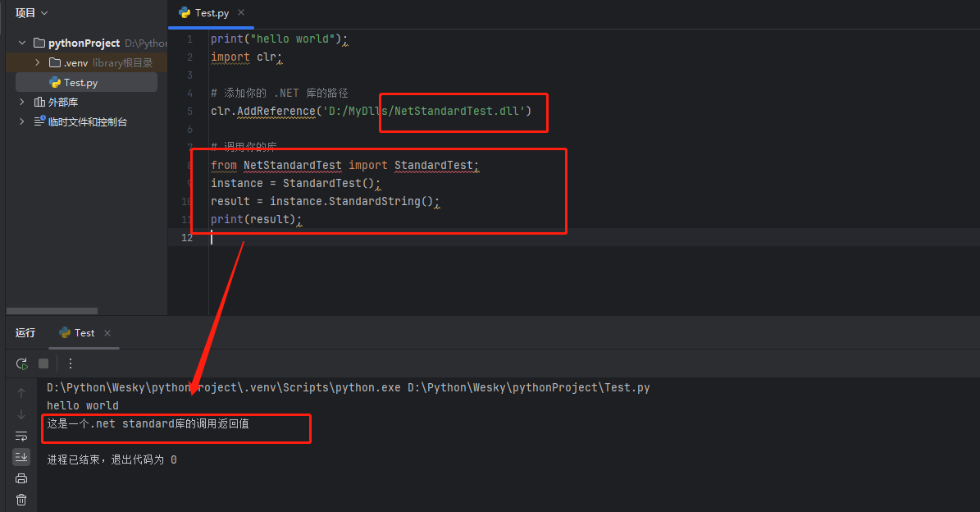Click the Stop process square icon
This screenshot has height=512, width=980.
point(43,363)
